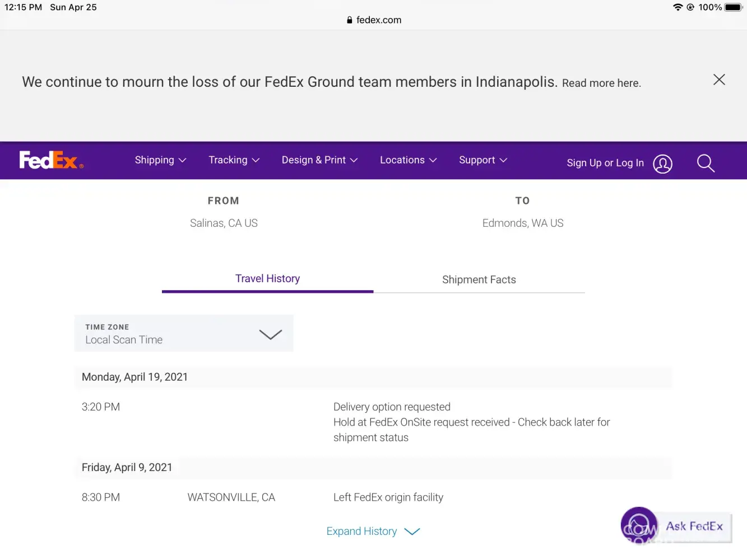Follow the Read more here link
The width and height of the screenshot is (747, 560).
[x=601, y=83]
